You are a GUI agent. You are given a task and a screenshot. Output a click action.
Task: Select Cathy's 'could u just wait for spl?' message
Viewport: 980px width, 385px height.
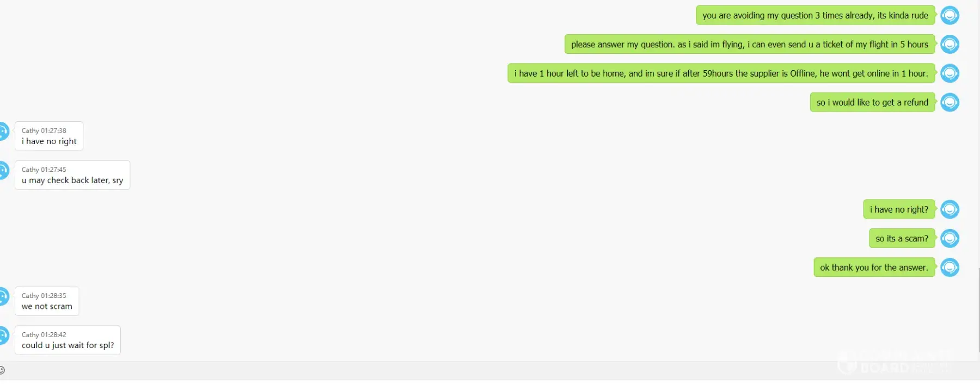pos(68,340)
